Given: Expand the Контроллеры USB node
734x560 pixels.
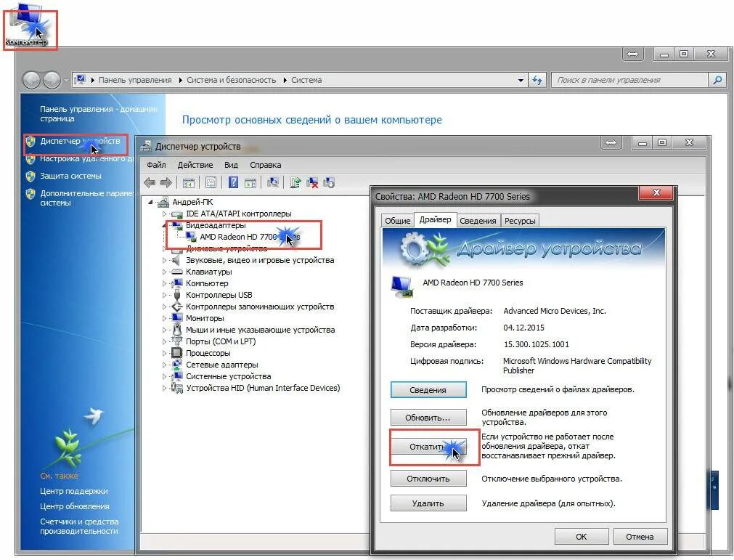Looking at the screenshot, I should tap(164, 295).
